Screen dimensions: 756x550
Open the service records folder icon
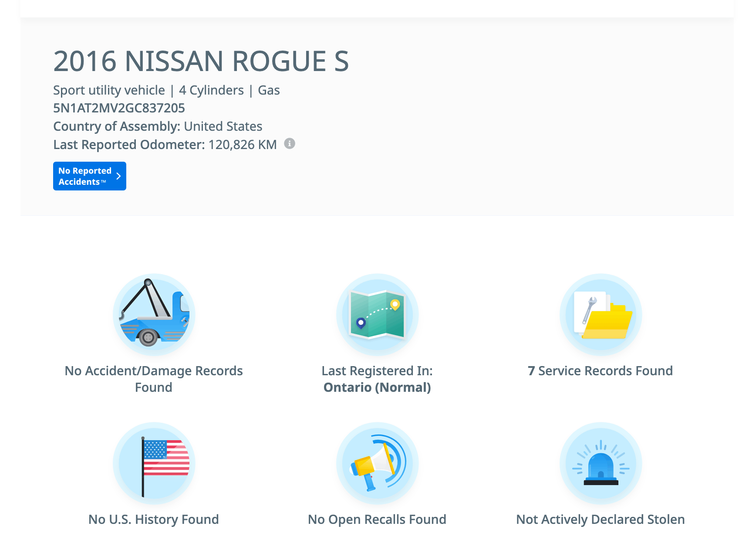pos(601,314)
